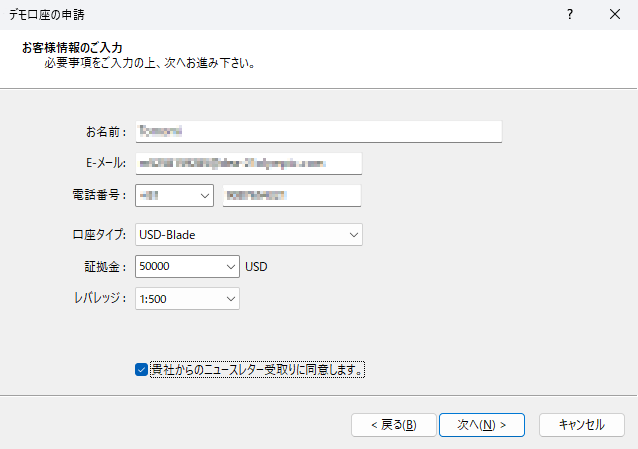The height and width of the screenshot is (449, 638).
Task: Uncheck the newsletter agreement checkbox
Action: point(141,370)
